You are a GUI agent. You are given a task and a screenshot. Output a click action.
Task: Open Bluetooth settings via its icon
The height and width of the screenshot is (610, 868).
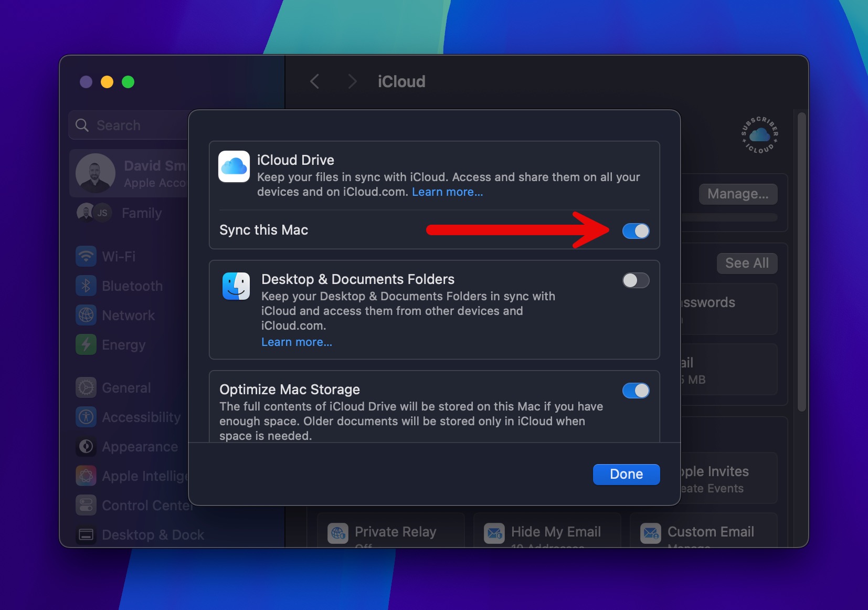click(x=86, y=286)
